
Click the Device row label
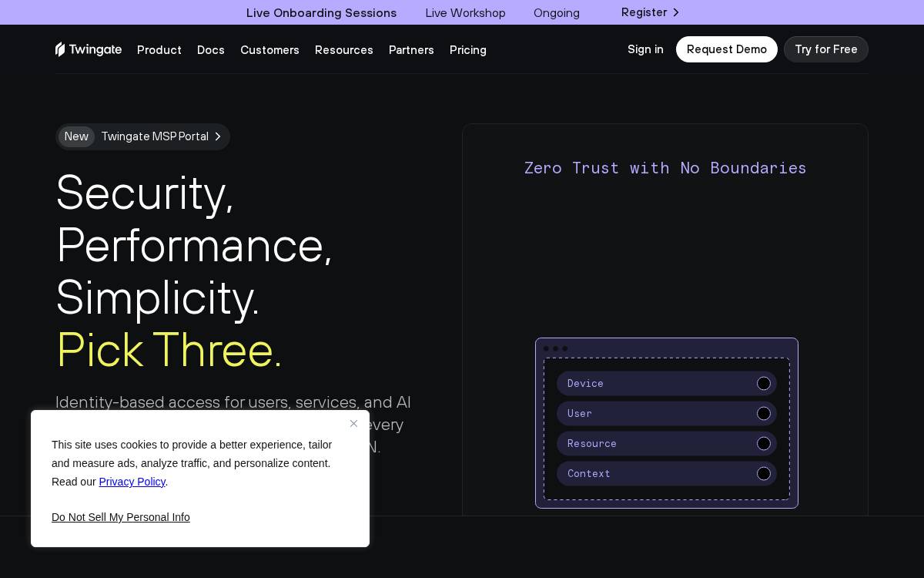(x=585, y=384)
